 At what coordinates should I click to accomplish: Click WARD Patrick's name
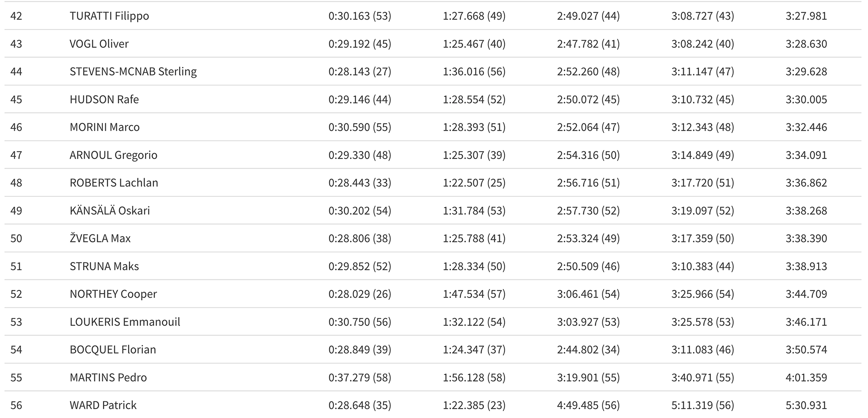point(103,405)
